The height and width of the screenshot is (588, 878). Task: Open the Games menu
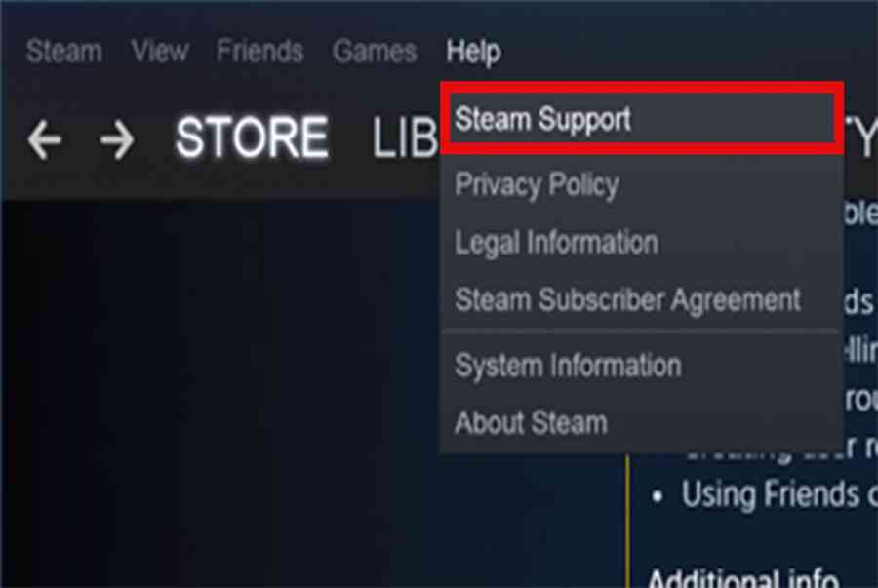tap(374, 52)
